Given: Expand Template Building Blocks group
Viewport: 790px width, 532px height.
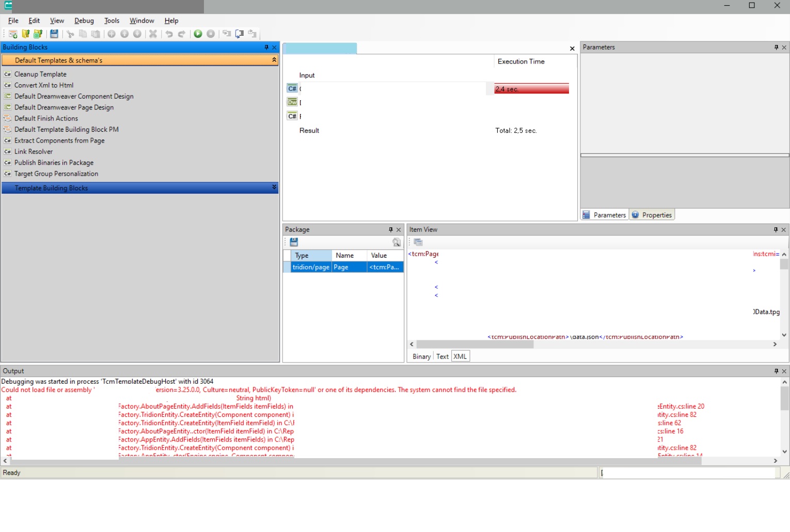Looking at the screenshot, I should (x=274, y=187).
